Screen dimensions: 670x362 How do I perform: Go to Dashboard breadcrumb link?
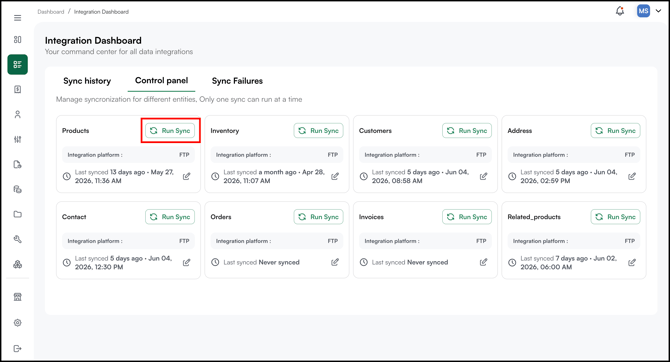click(x=50, y=12)
